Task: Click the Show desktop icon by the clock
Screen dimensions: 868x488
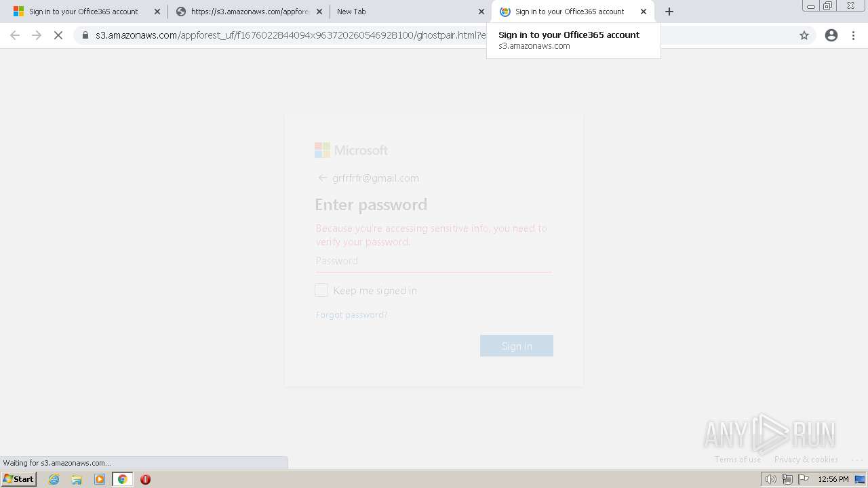Action: coord(860,479)
